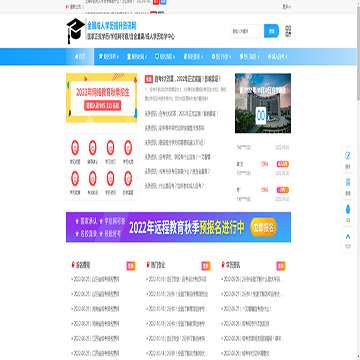Image resolution: width=360 pixels, height=360 pixels.
Task: Expand the nav item with graduation cap icon
Action: point(109,57)
